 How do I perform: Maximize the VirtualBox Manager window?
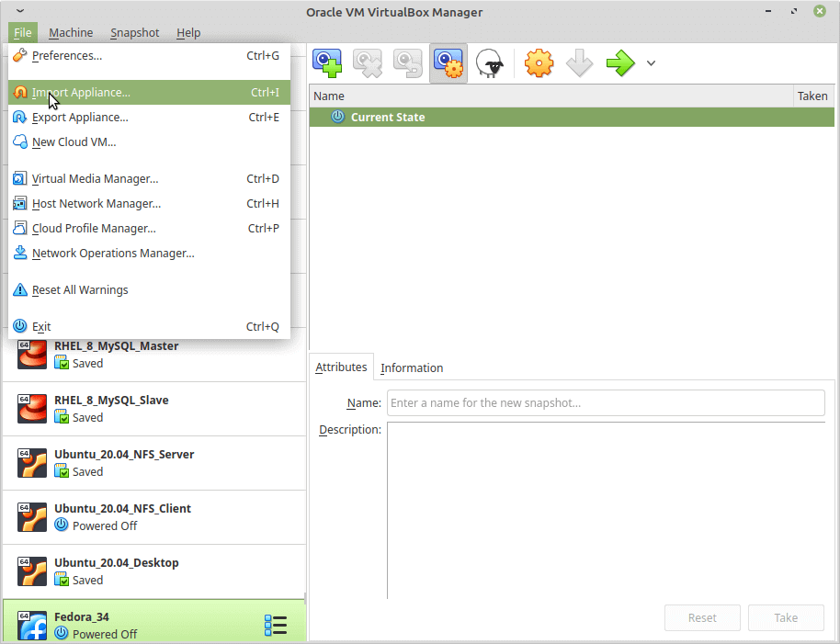(793, 11)
